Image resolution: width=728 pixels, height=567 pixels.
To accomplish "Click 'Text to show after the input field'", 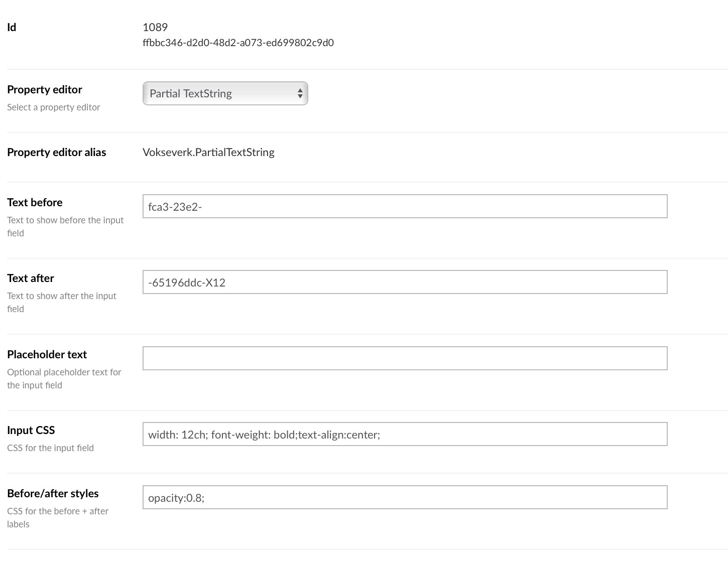I will pyautogui.click(x=62, y=302).
